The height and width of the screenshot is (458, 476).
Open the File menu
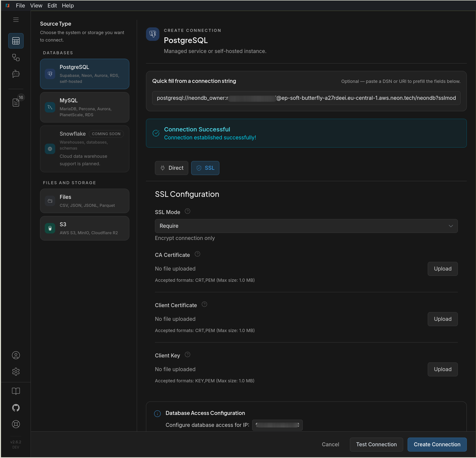(x=20, y=5)
